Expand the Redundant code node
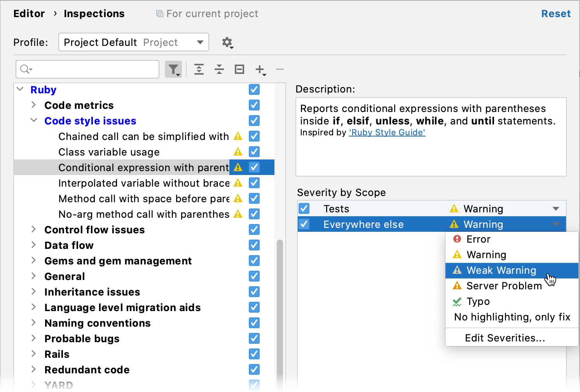 (x=34, y=369)
